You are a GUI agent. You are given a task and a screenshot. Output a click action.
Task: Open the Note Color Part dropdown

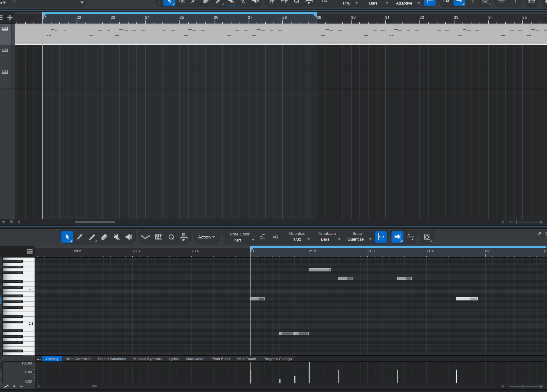click(x=242, y=240)
